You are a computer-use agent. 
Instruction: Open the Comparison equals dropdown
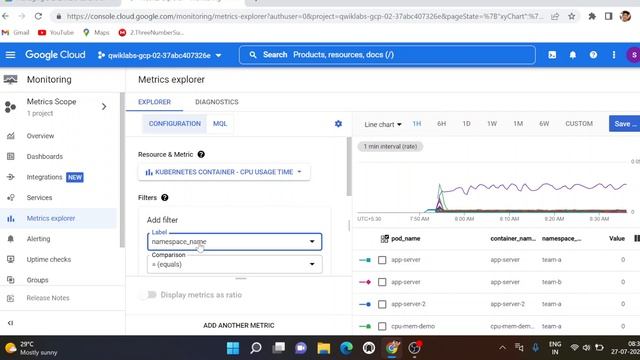coord(234,264)
